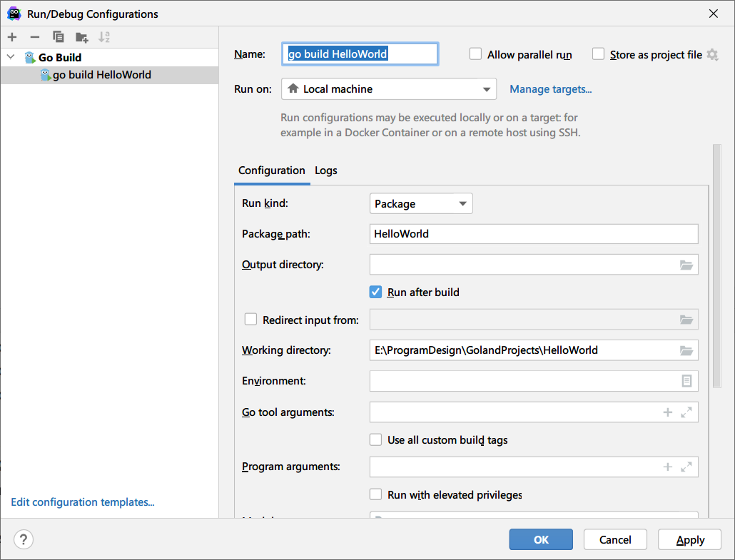Open the Run on Local machine dropdown
Viewport: 735px width, 560px height.
coord(388,89)
